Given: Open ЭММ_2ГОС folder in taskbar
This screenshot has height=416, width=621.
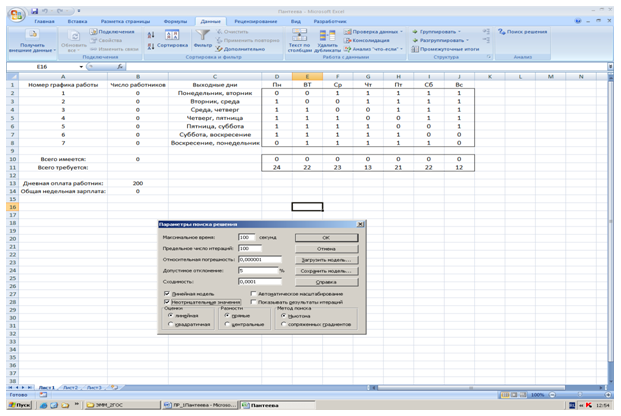Looking at the screenshot, I should coord(123,405).
